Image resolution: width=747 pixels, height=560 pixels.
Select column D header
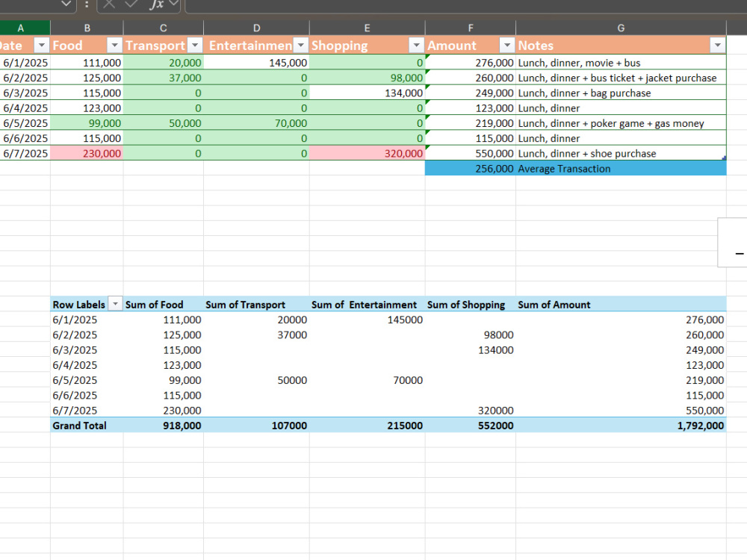point(256,28)
